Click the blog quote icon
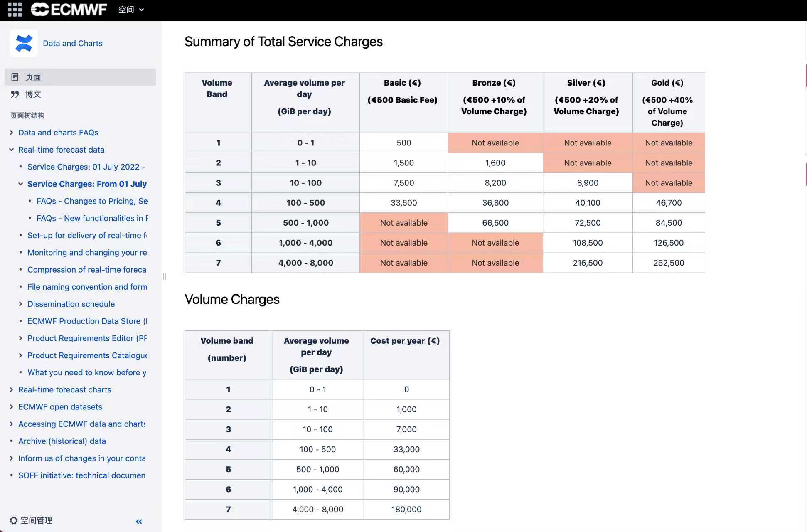This screenshot has height=532, width=807. tap(15, 94)
